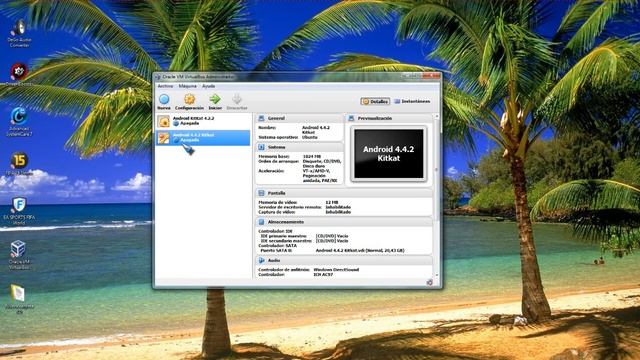Open EA SPORTS FIFA World desktop shortcut
This screenshot has width=640, height=360.
click(19, 211)
